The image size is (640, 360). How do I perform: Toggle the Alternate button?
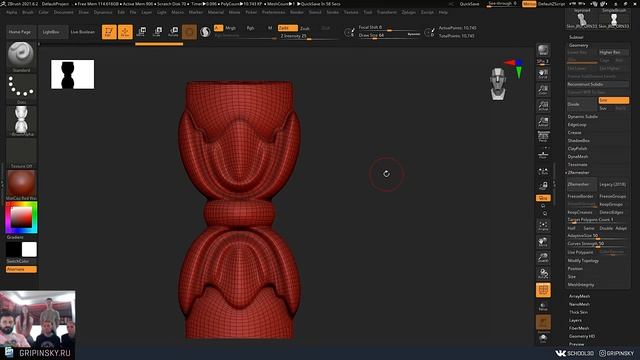[x=21, y=269]
